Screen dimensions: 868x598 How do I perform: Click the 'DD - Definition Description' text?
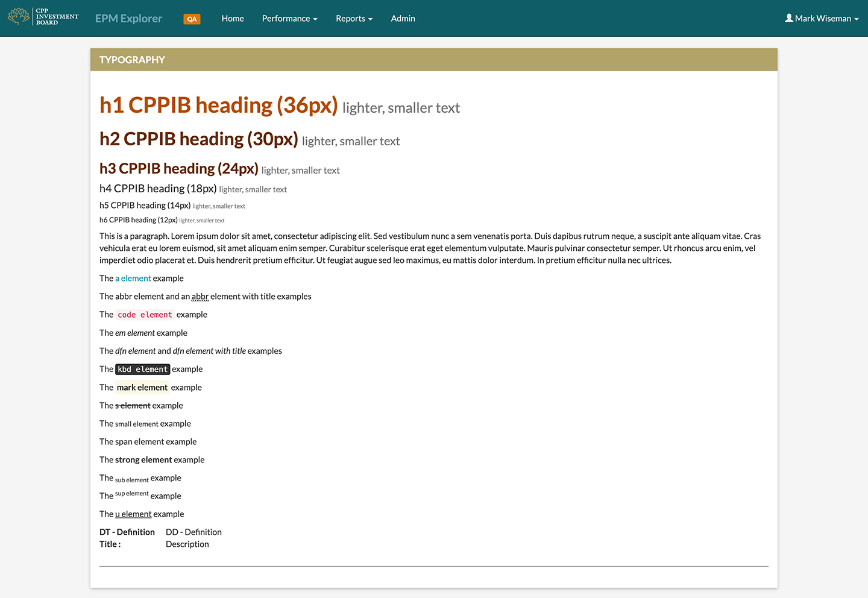[x=193, y=538]
